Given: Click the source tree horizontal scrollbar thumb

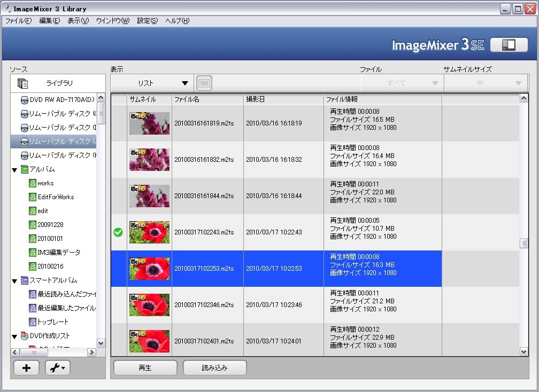Looking at the screenshot, I should 34,352.
